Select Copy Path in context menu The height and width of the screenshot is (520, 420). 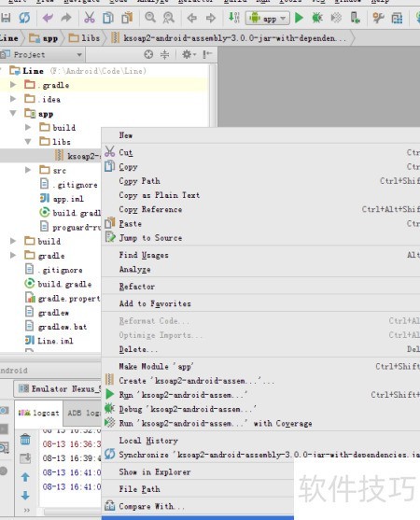point(140,181)
